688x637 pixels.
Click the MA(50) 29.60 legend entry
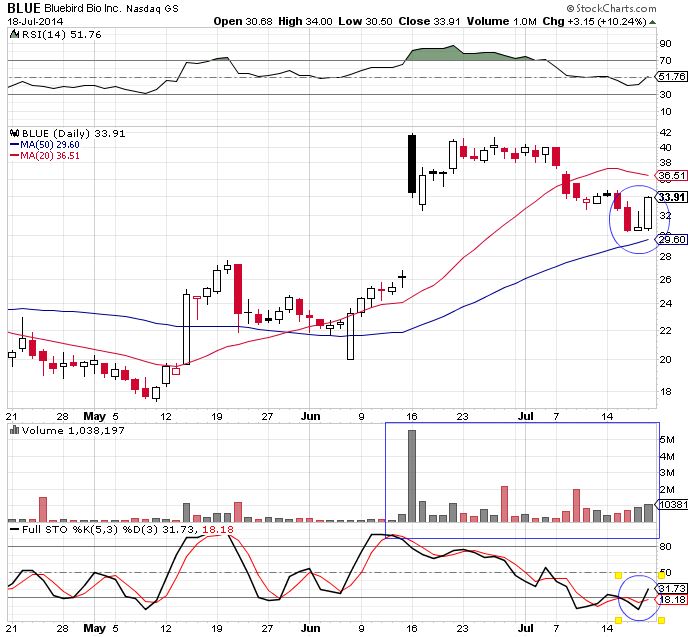[45, 145]
